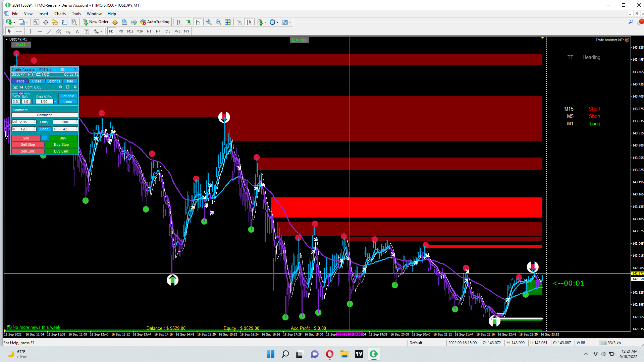The width and height of the screenshot is (644, 362).
Task: Toggle the eye visibility icon in Trade Assistant
Action: click(60, 87)
